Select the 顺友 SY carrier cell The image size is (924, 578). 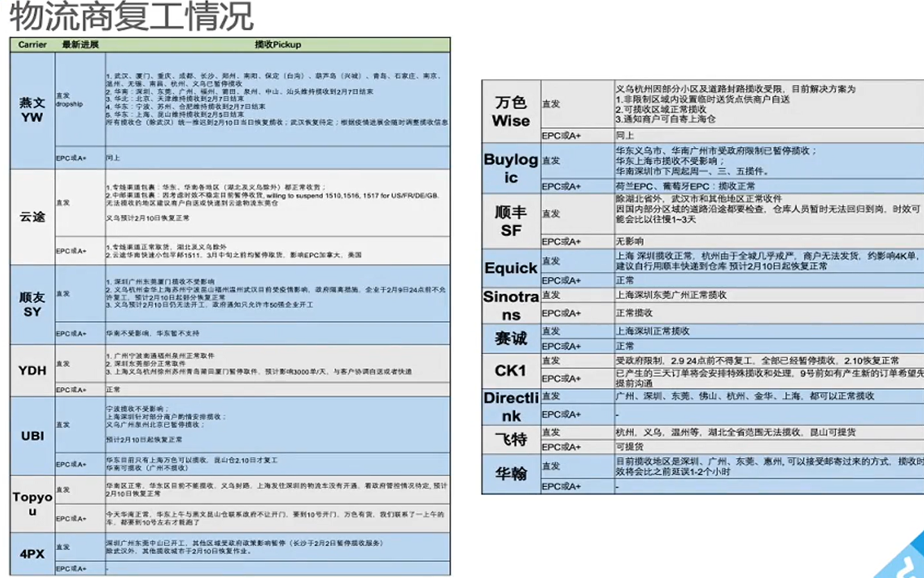(x=32, y=304)
